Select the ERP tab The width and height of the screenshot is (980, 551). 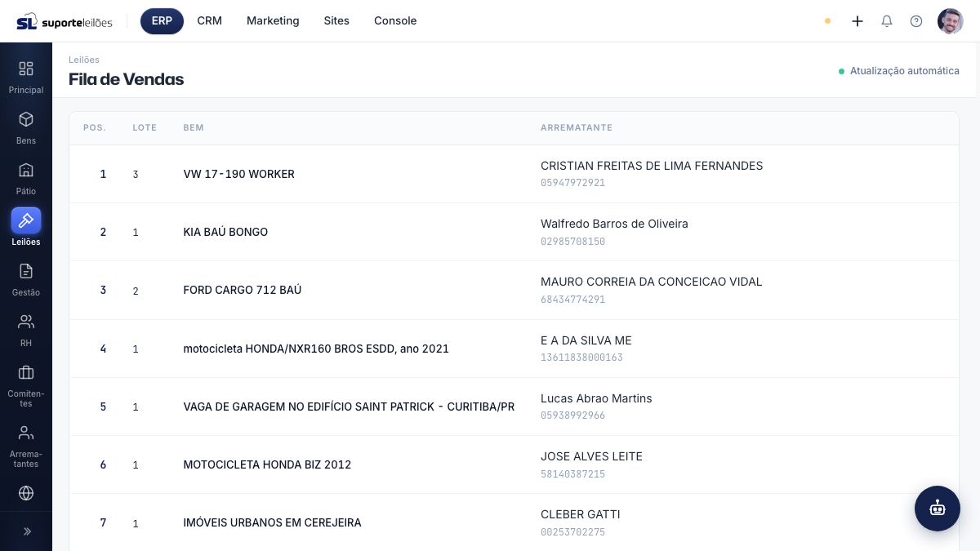tap(162, 21)
